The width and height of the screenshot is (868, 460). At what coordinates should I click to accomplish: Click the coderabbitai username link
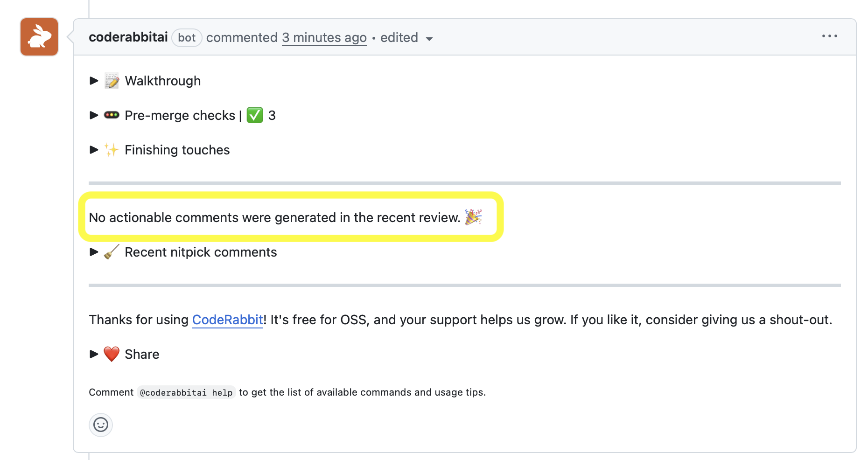tap(128, 37)
